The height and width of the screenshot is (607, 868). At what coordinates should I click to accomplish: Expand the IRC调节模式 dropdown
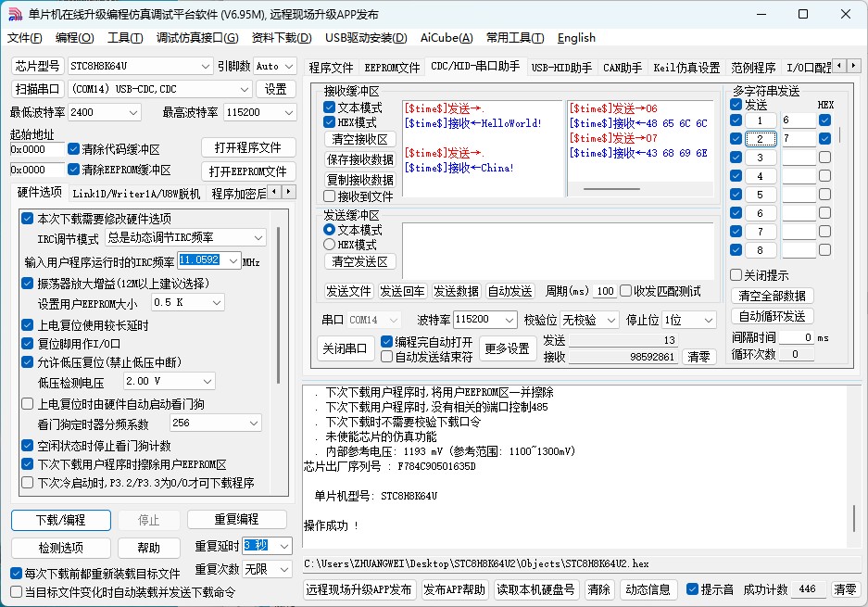pyautogui.click(x=258, y=237)
